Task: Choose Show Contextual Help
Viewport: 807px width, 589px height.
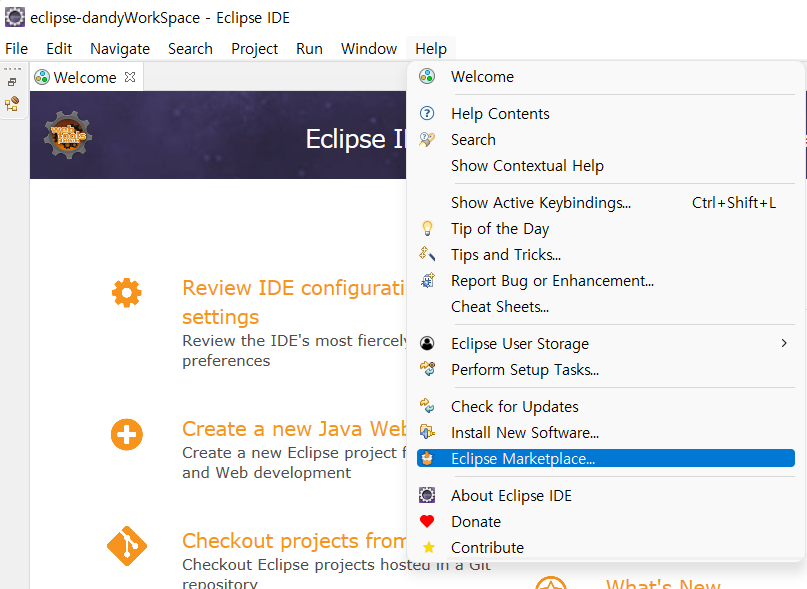Action: click(606, 166)
